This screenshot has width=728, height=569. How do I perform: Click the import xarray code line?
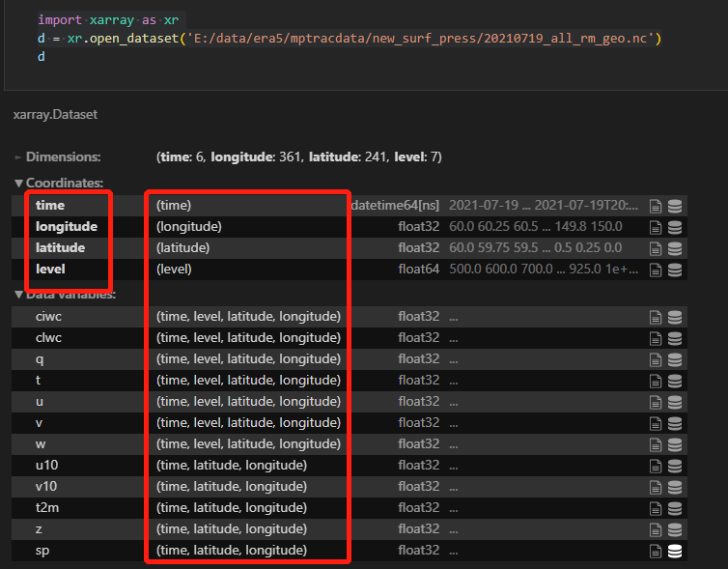click(108, 19)
